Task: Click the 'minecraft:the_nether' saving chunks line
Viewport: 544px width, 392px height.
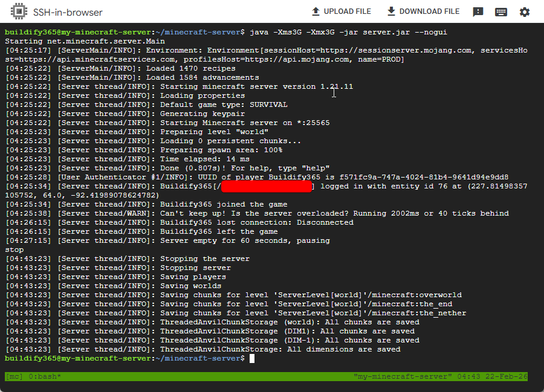Action: [x=236, y=313]
